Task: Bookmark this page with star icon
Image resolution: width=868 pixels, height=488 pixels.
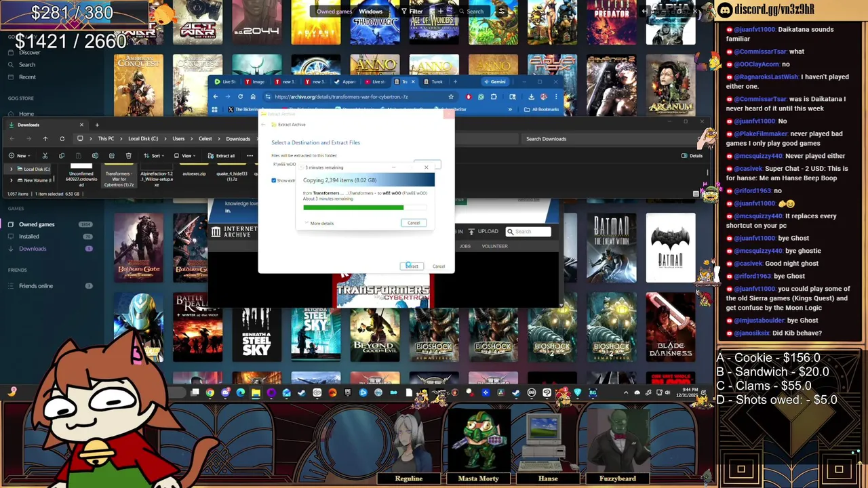Action: coord(451,97)
